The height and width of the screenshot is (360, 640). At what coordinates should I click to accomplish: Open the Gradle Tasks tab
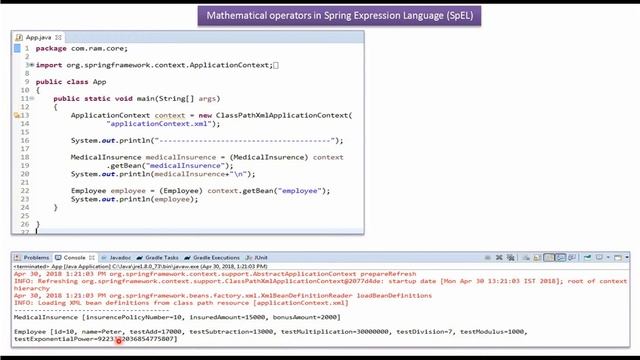coord(158,258)
